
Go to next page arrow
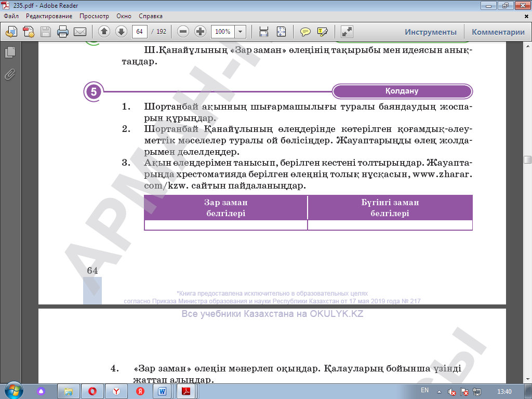(121, 32)
